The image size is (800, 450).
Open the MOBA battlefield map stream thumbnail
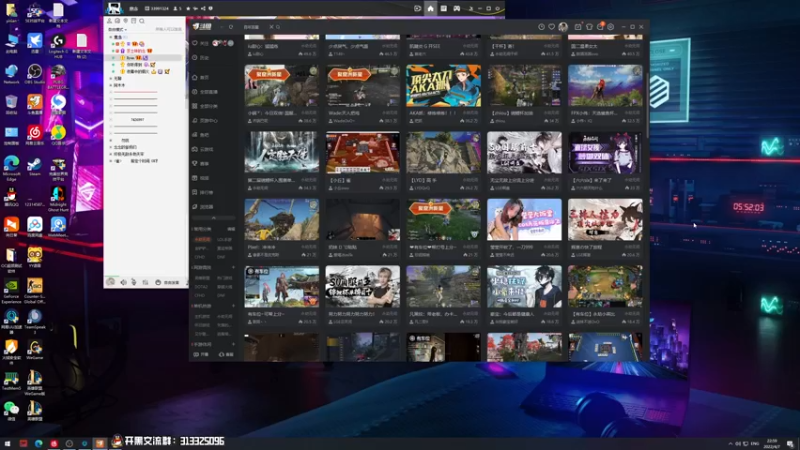pyautogui.click(x=606, y=286)
